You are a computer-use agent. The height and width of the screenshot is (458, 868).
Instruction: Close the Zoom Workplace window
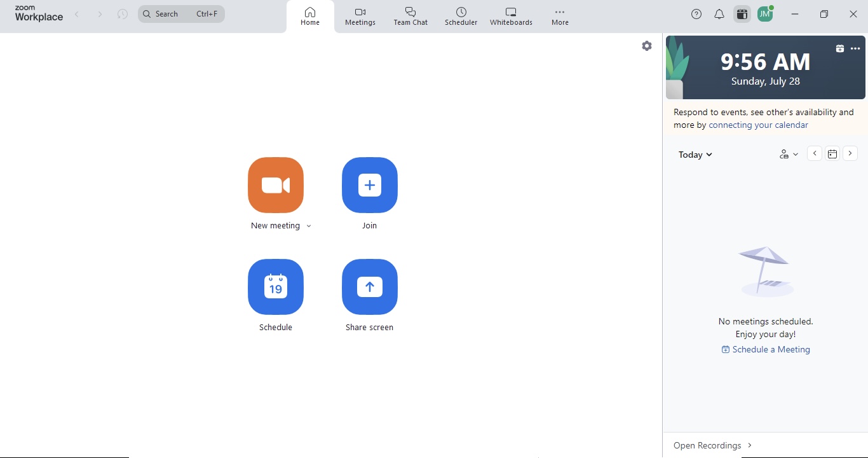(x=853, y=14)
